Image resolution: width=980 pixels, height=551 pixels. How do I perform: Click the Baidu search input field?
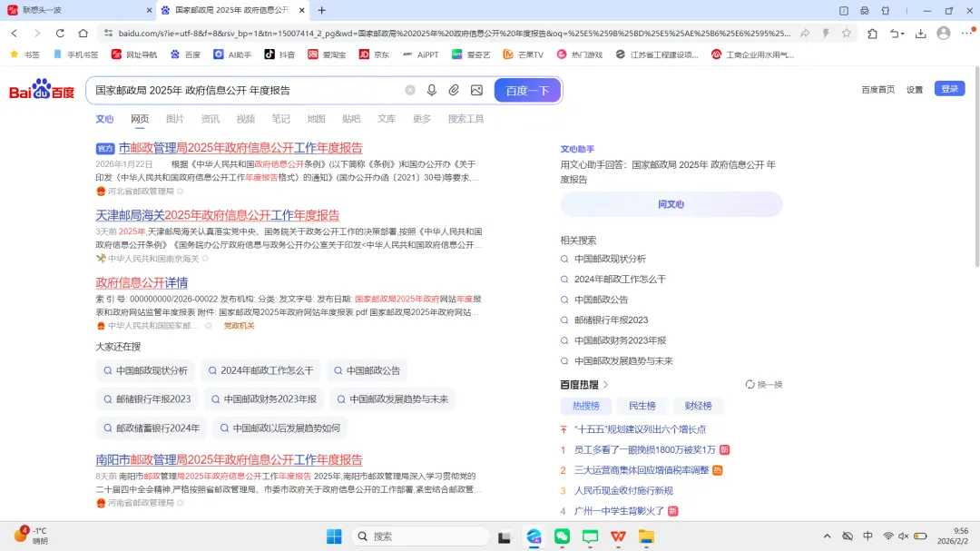[x=247, y=90]
